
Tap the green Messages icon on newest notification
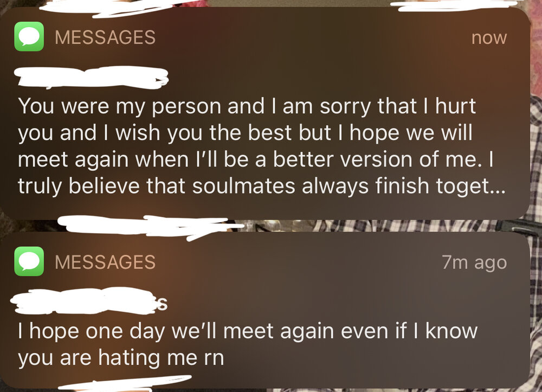pyautogui.click(x=29, y=37)
